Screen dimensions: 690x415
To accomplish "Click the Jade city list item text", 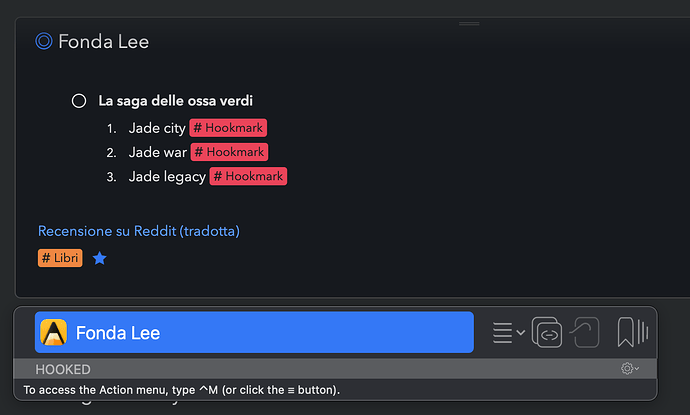I will 157,128.
